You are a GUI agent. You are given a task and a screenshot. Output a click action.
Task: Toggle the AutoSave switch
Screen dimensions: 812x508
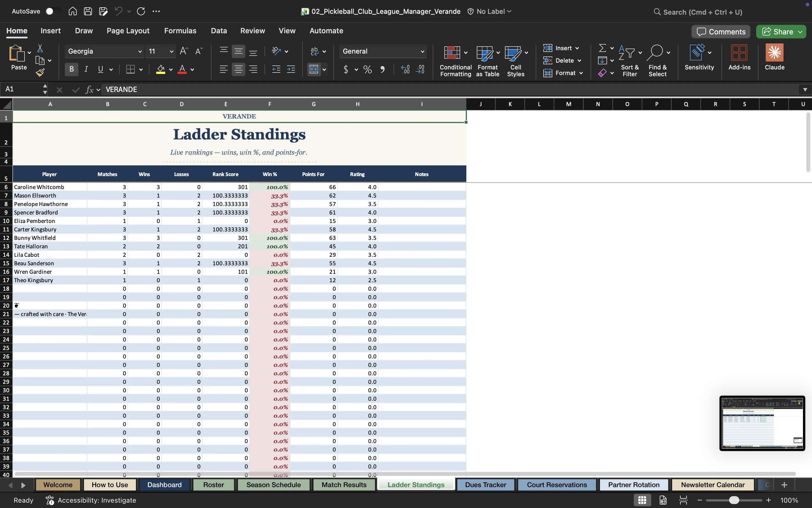pos(53,11)
